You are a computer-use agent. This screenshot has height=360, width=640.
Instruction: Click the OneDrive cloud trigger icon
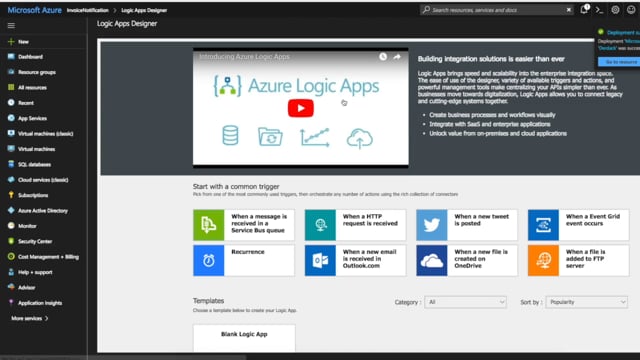point(432,260)
